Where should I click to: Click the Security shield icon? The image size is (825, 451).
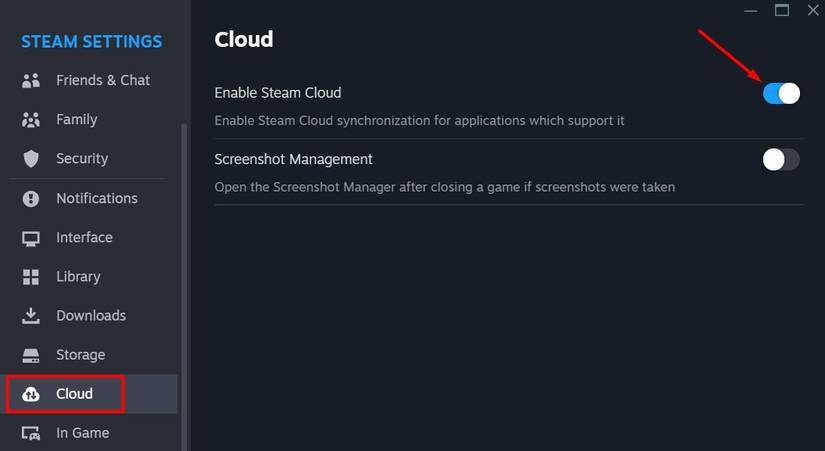click(x=31, y=159)
